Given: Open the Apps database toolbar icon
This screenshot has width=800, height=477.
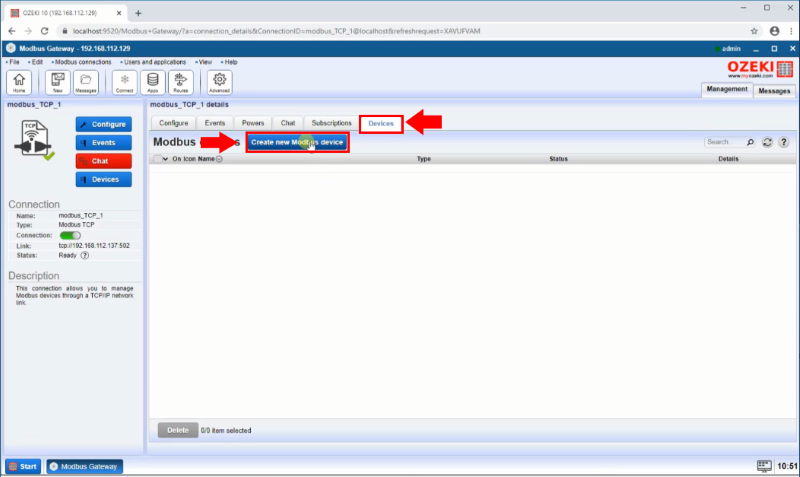Looking at the screenshot, I should 153,82.
